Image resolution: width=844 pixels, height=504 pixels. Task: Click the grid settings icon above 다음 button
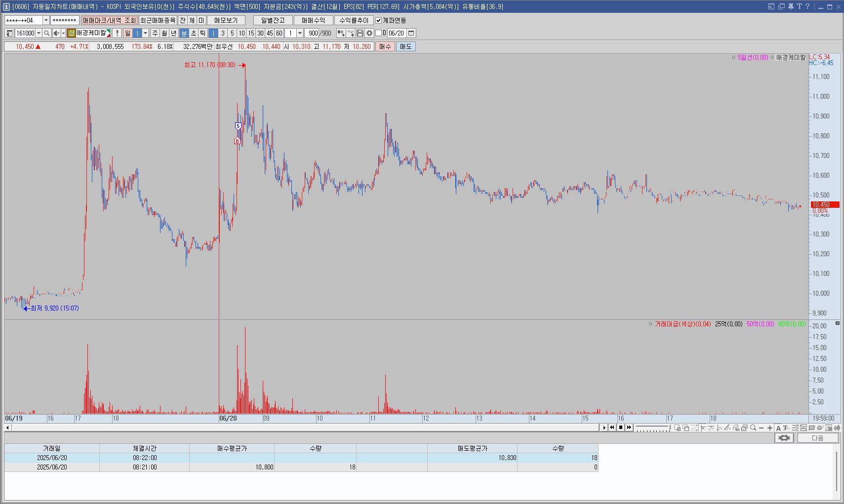784,438
